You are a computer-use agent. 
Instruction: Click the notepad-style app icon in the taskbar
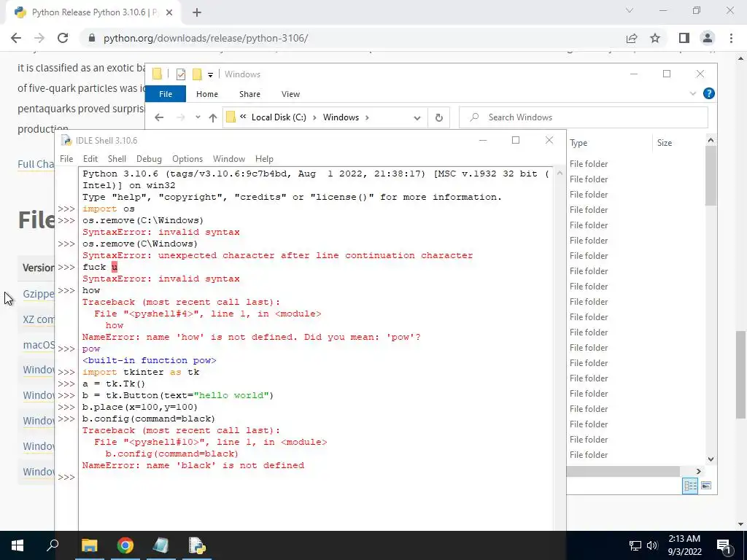click(x=161, y=545)
